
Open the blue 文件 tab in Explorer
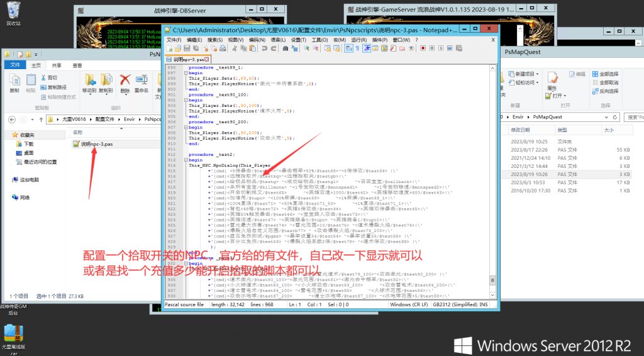pos(15,65)
